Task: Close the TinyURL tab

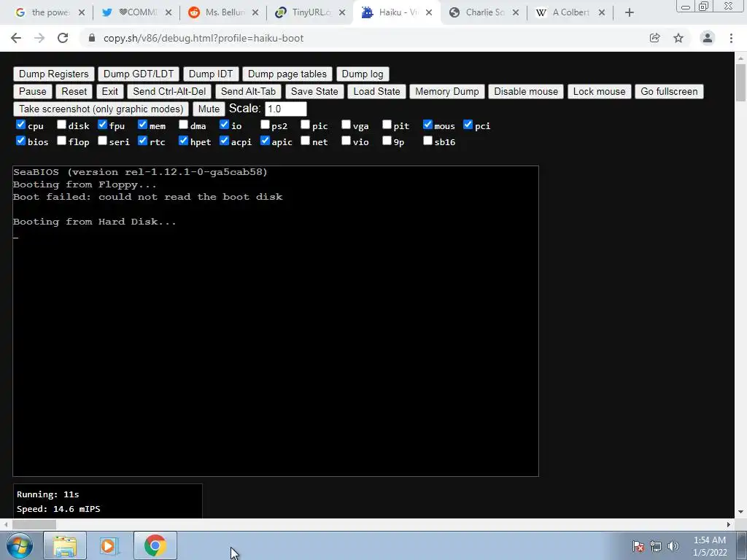Action: point(342,13)
